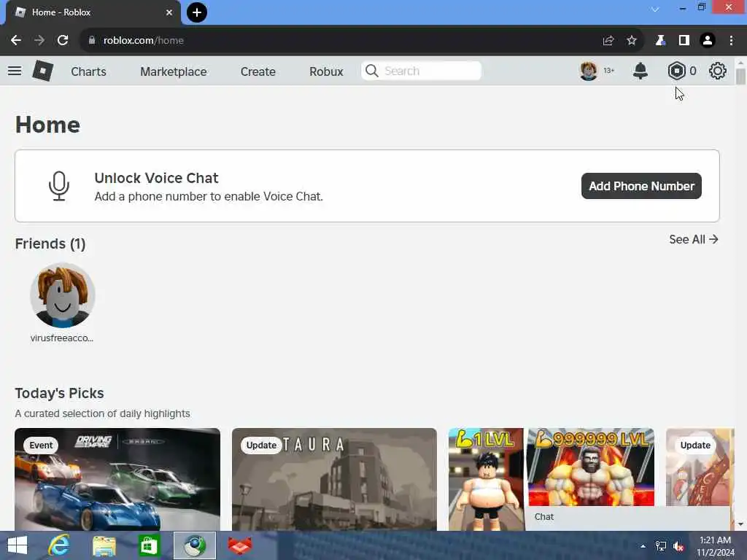This screenshot has width=747, height=560.
Task: Open the Roblox hamburger navigation menu
Action: (x=15, y=71)
